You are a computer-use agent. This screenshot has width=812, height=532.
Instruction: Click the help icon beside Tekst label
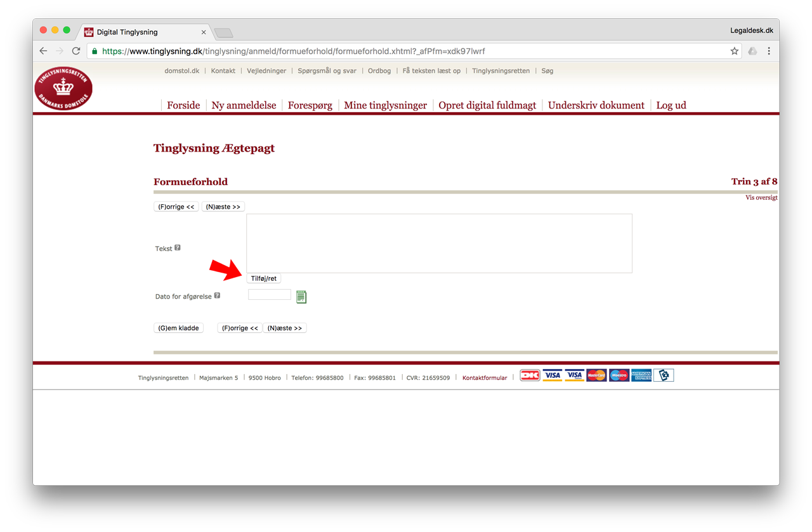point(178,248)
